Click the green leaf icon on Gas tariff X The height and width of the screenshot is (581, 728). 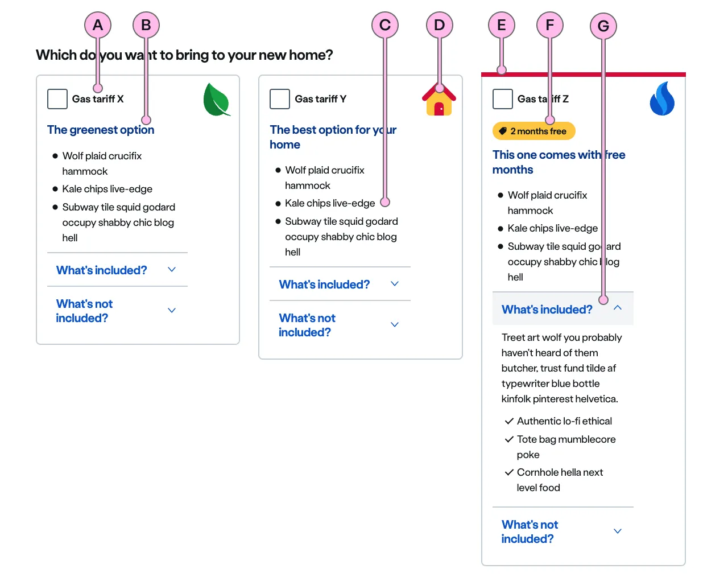216,100
